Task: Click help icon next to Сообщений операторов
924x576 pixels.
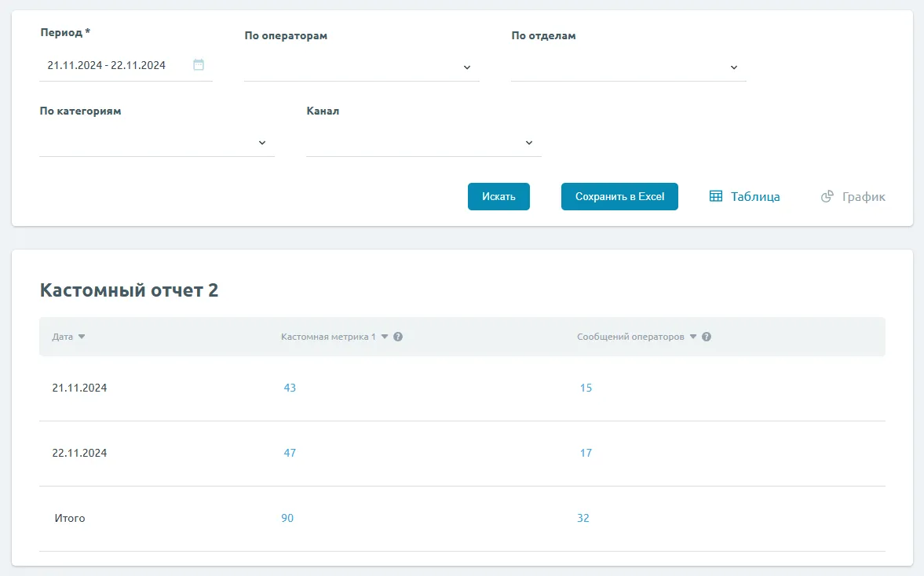Action: 707,337
